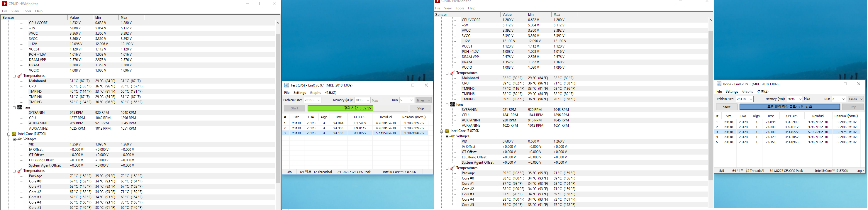Open the Run count dropdown in Done LinX window
Viewport: 868px width, 210px height.
click(843, 99)
